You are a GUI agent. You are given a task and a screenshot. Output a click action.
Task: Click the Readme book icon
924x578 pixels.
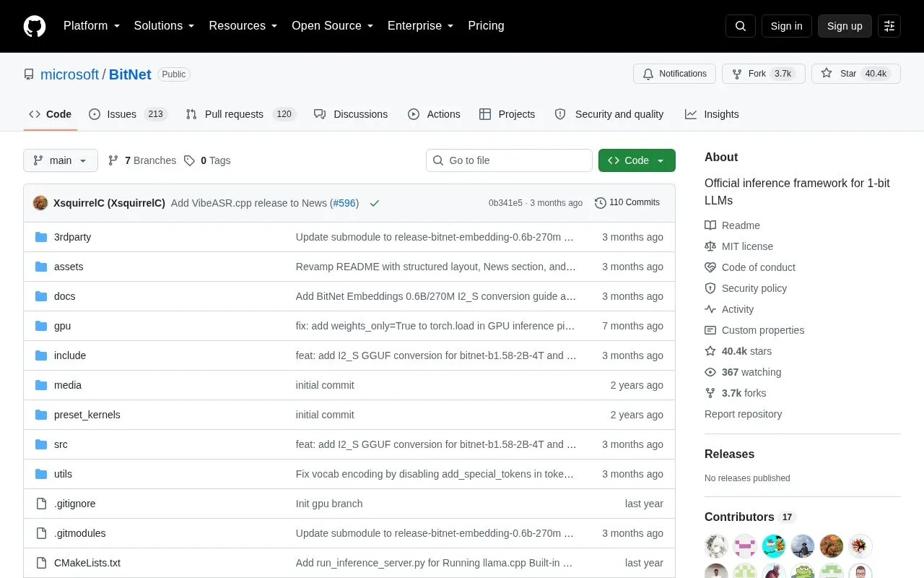pyautogui.click(x=710, y=225)
